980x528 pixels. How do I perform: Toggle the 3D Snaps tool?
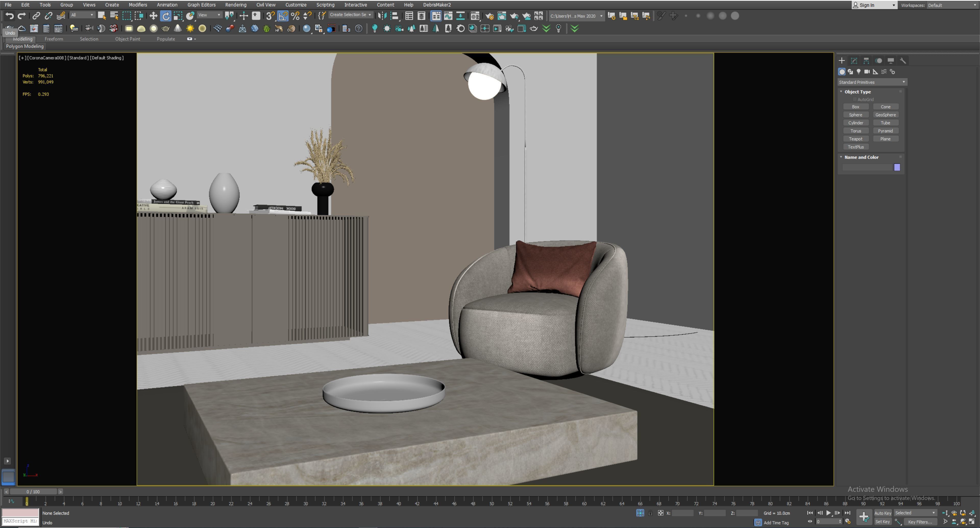pyautogui.click(x=270, y=16)
